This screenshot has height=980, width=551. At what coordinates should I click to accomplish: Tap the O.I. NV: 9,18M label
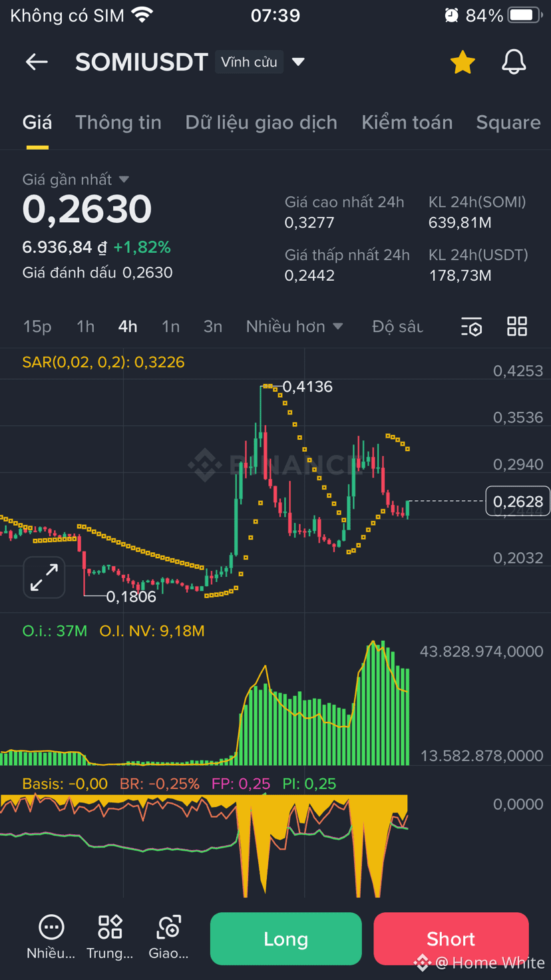pos(152,631)
